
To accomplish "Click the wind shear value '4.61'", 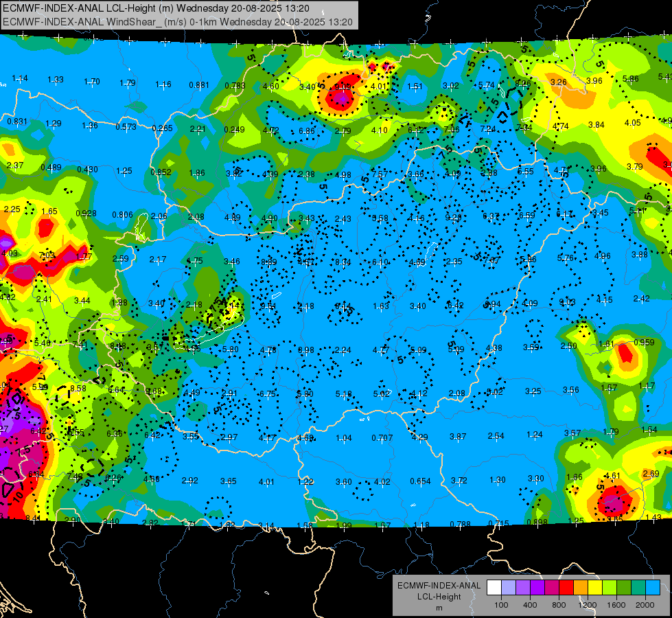I will 612,475.
